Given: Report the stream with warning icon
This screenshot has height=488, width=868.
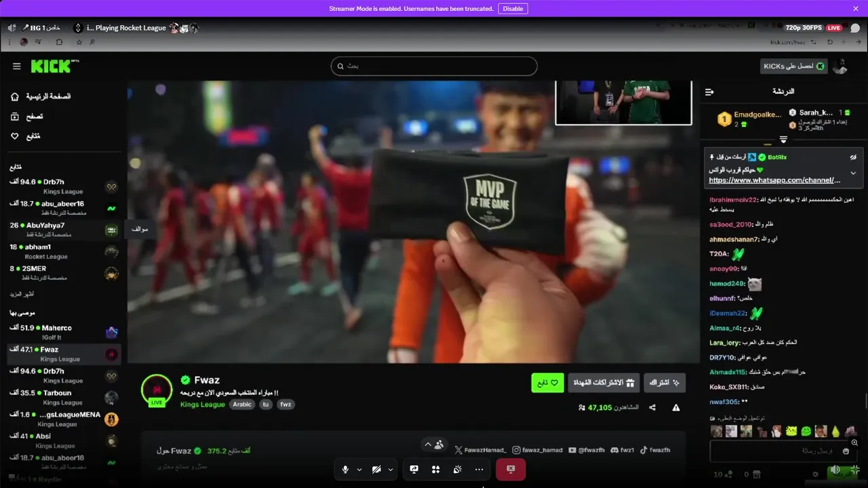Looking at the screenshot, I should [676, 407].
